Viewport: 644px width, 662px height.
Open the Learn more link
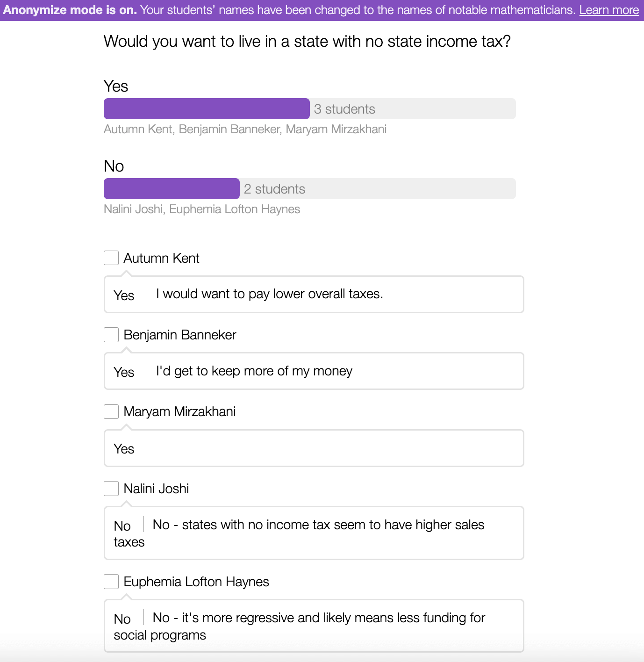pyautogui.click(x=609, y=10)
